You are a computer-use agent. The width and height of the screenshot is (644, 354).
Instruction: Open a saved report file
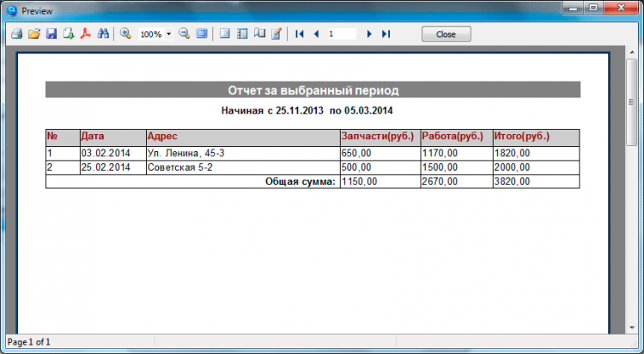pyautogui.click(x=34, y=34)
